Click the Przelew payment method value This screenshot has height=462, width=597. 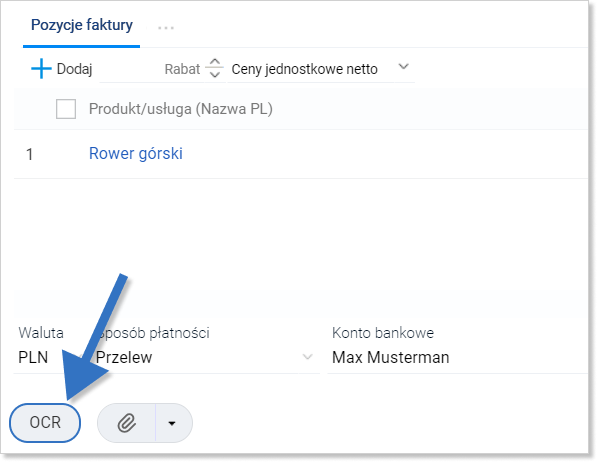pyautogui.click(x=124, y=358)
